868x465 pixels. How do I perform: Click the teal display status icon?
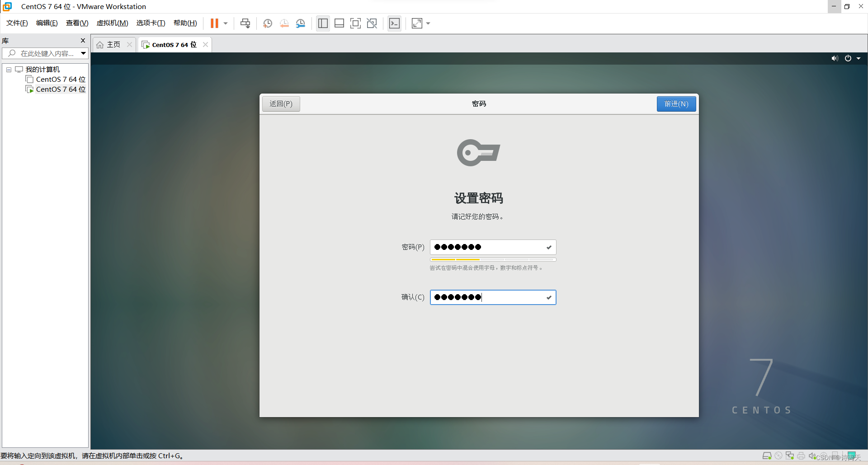pos(852,455)
